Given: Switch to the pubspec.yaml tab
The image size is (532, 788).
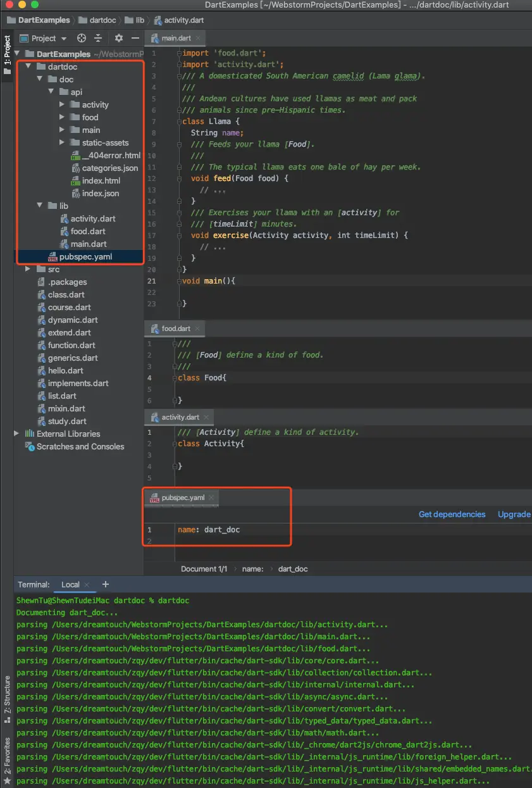Looking at the screenshot, I should (x=182, y=498).
